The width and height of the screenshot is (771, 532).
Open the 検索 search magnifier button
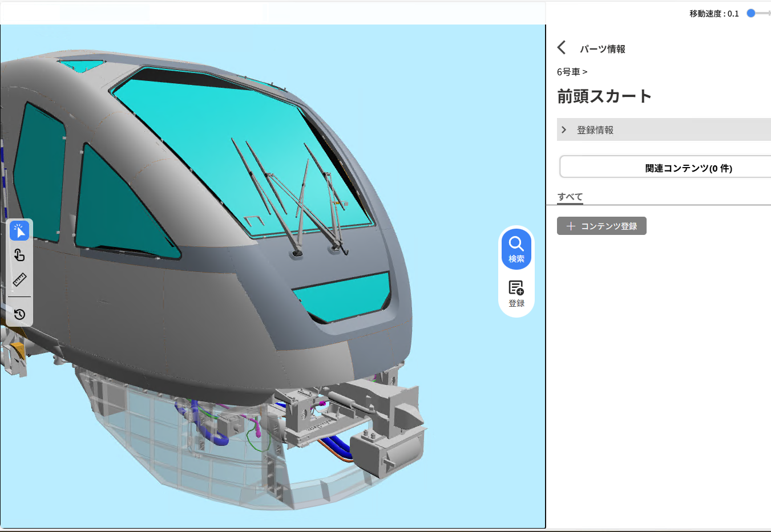(516, 249)
